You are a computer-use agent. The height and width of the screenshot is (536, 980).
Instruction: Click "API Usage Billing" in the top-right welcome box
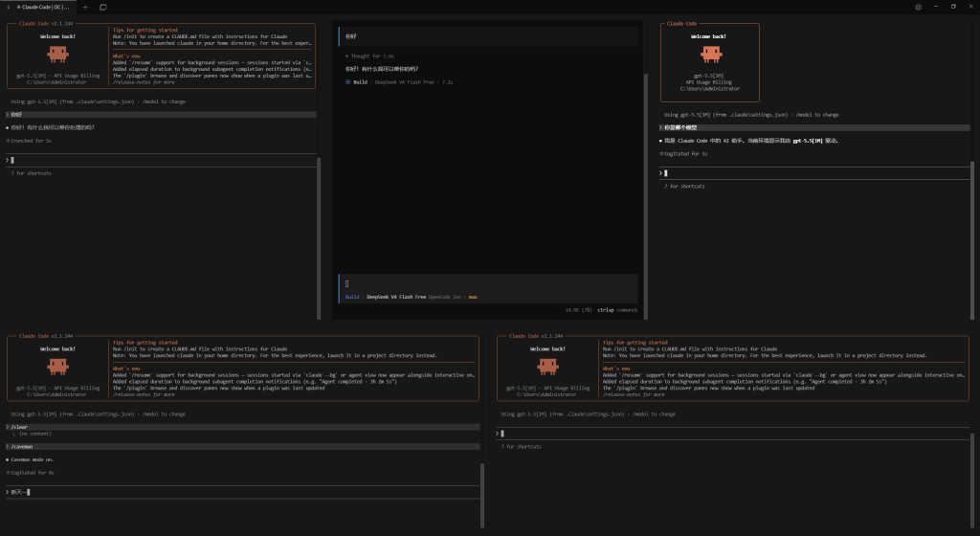(x=709, y=82)
